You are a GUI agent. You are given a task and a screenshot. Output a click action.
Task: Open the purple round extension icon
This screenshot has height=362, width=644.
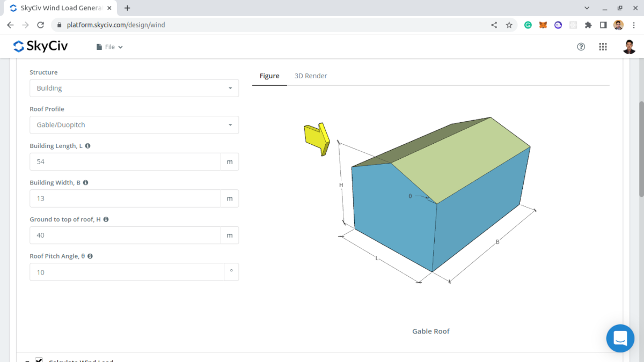pyautogui.click(x=558, y=25)
